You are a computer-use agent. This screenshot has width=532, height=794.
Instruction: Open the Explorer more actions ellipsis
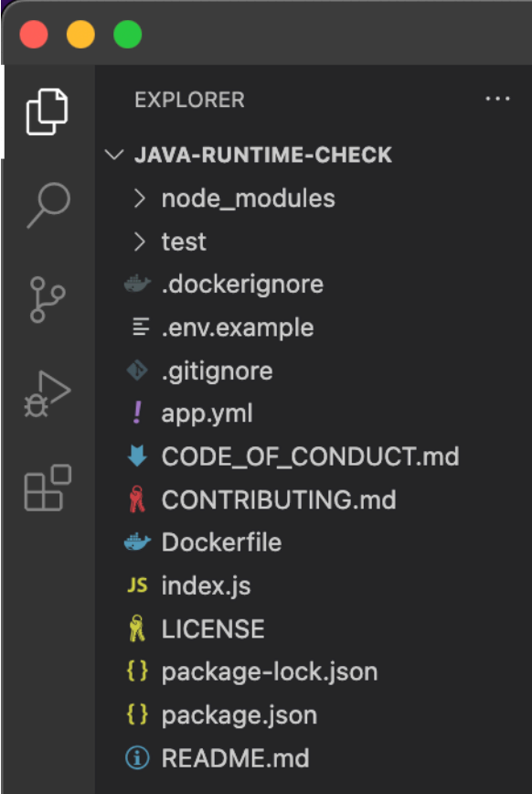click(x=497, y=99)
